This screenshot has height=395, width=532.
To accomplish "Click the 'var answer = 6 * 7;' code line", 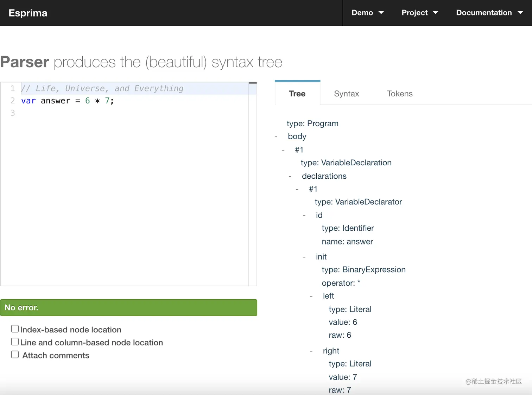I will tap(68, 101).
